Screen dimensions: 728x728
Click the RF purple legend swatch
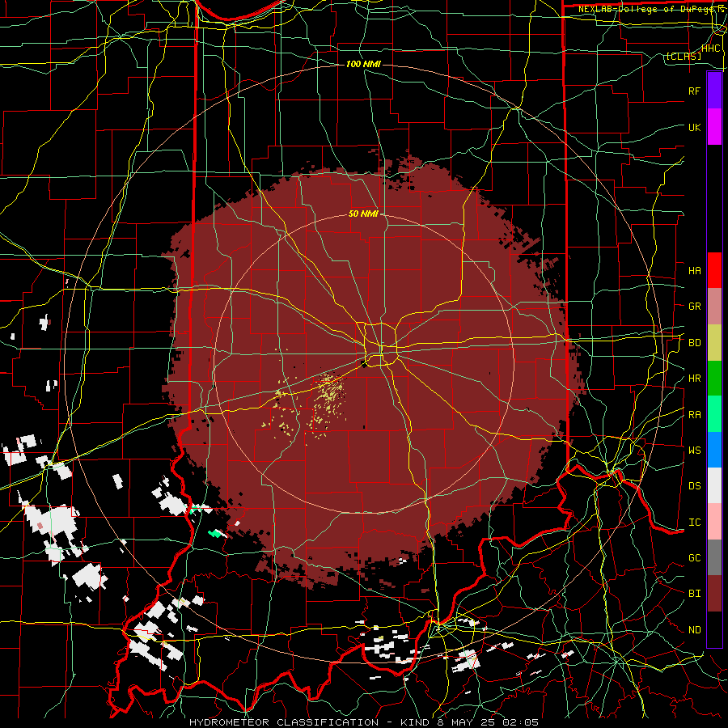click(714, 91)
